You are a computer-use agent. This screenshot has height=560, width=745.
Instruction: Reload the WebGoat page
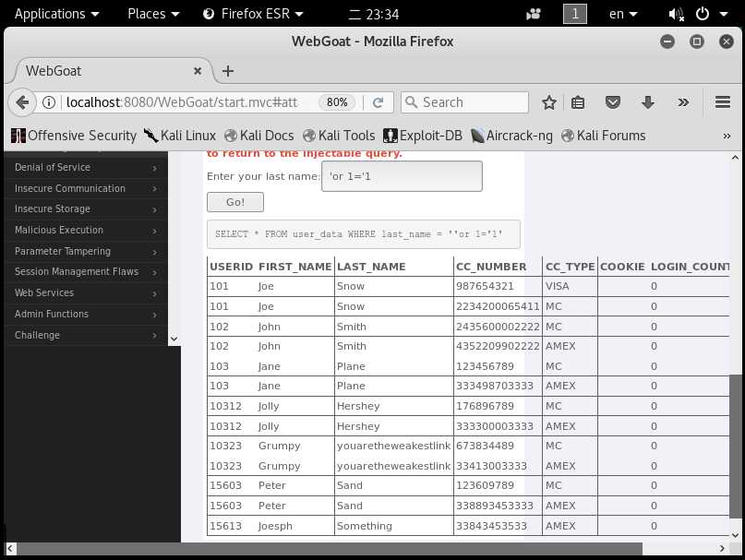[378, 102]
